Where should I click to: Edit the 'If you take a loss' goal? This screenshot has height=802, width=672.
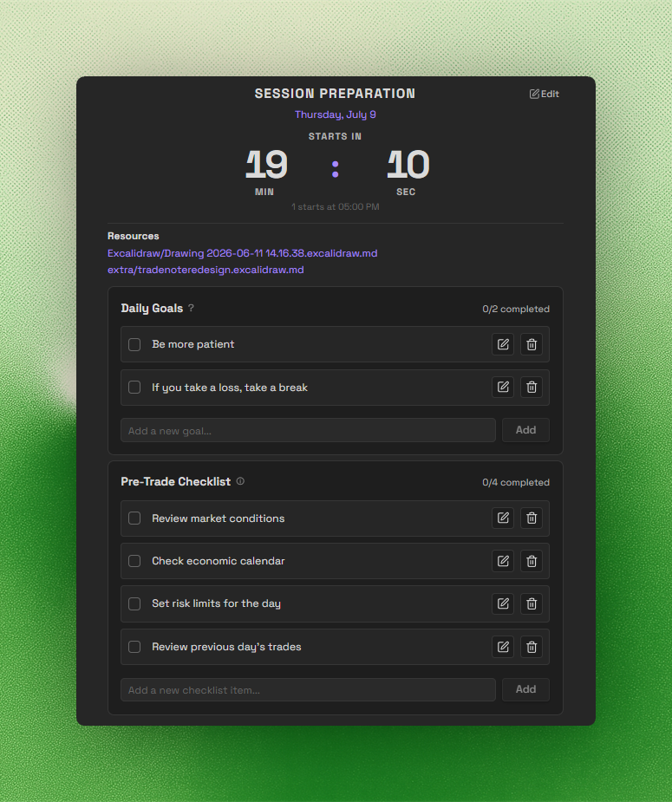coord(503,388)
